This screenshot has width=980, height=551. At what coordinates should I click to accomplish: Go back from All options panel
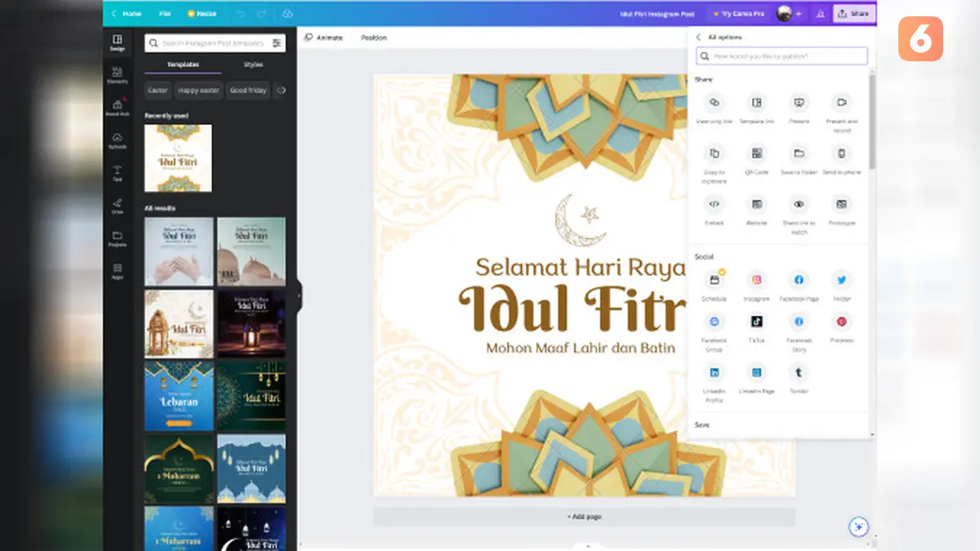[698, 38]
